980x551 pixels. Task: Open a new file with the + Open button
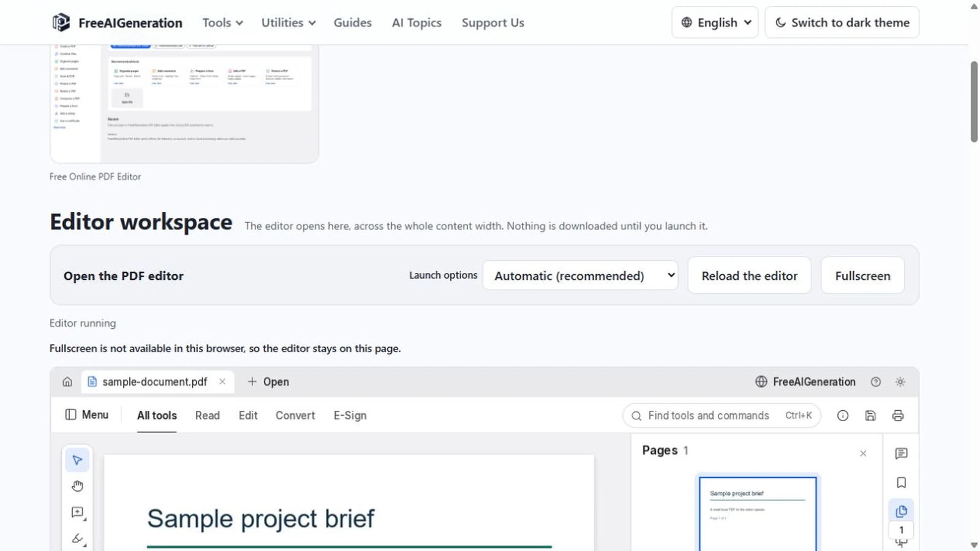click(x=268, y=382)
